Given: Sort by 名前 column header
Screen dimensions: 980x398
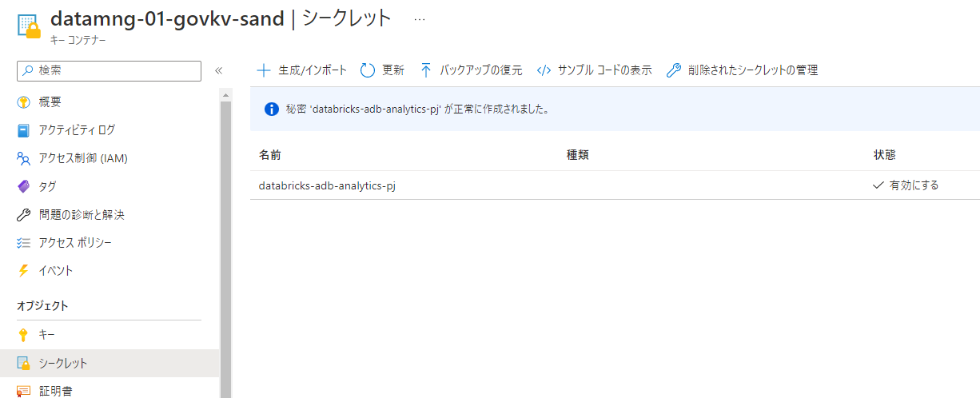Looking at the screenshot, I should pos(270,155).
